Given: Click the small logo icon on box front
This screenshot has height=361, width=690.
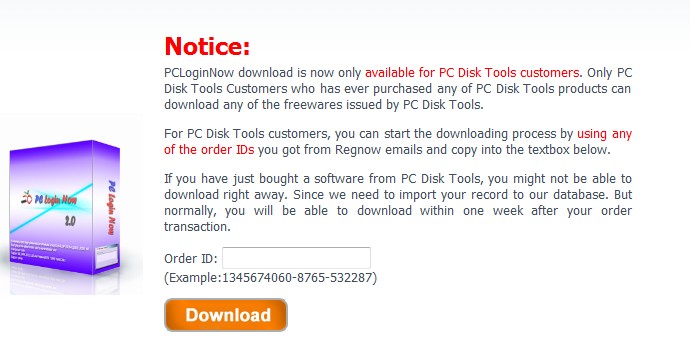Looking at the screenshot, I should (x=27, y=198).
